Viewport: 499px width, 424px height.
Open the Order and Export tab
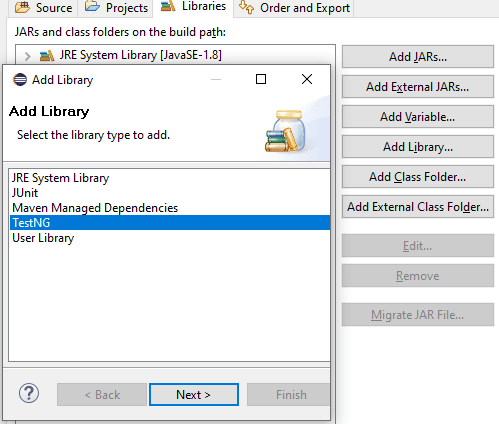point(294,8)
